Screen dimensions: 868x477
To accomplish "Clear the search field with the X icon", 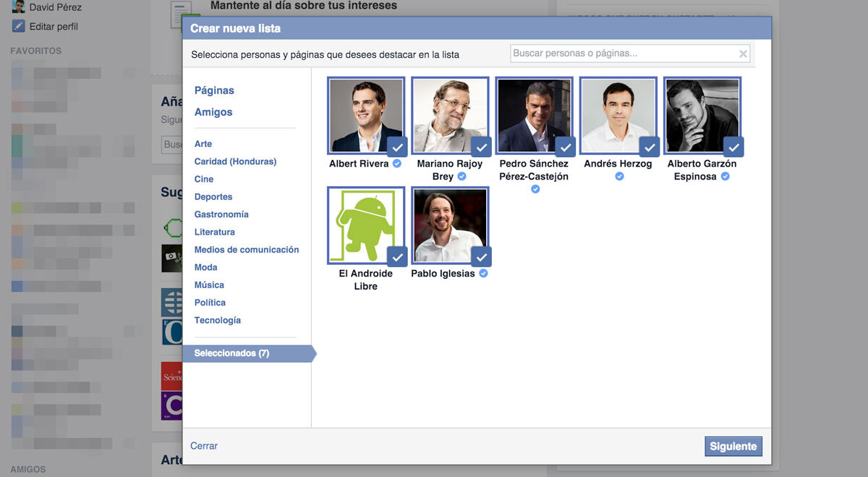I will [x=743, y=54].
